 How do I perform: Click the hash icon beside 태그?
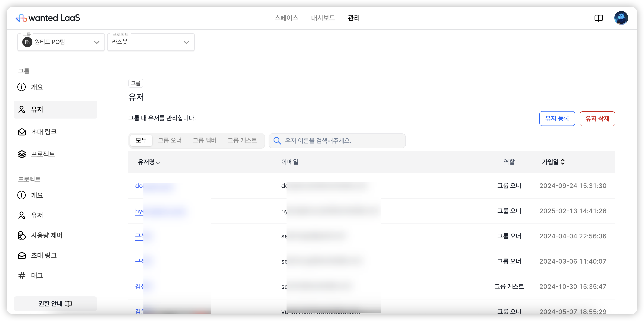(x=22, y=275)
